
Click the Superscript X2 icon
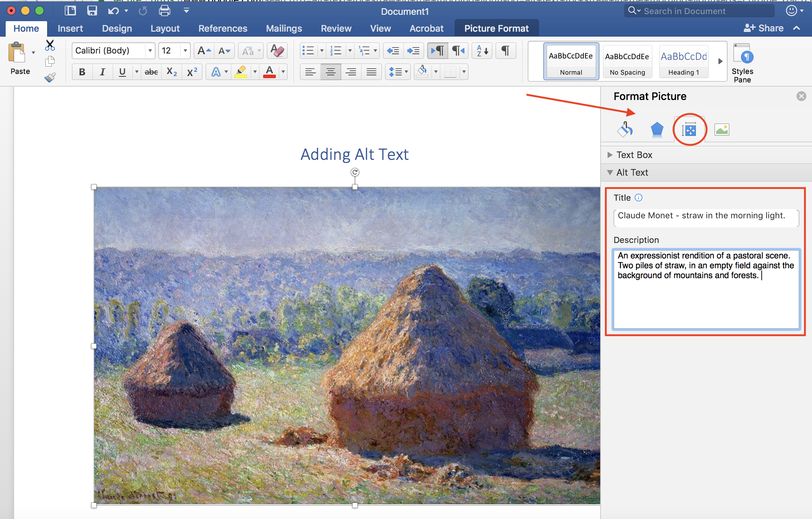(x=192, y=72)
